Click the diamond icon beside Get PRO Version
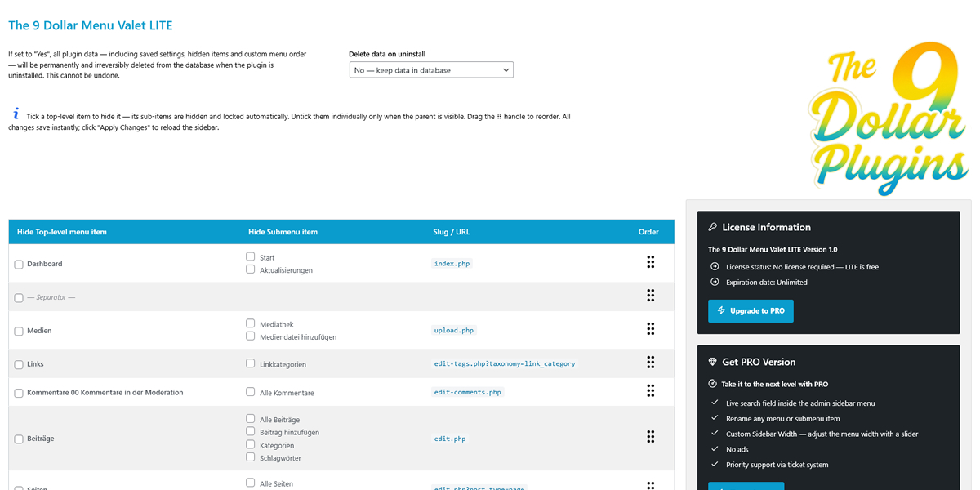The image size is (980, 490). (713, 362)
